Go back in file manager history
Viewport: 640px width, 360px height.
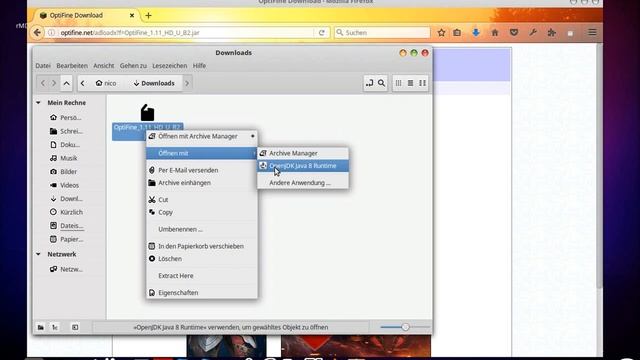pos(43,83)
